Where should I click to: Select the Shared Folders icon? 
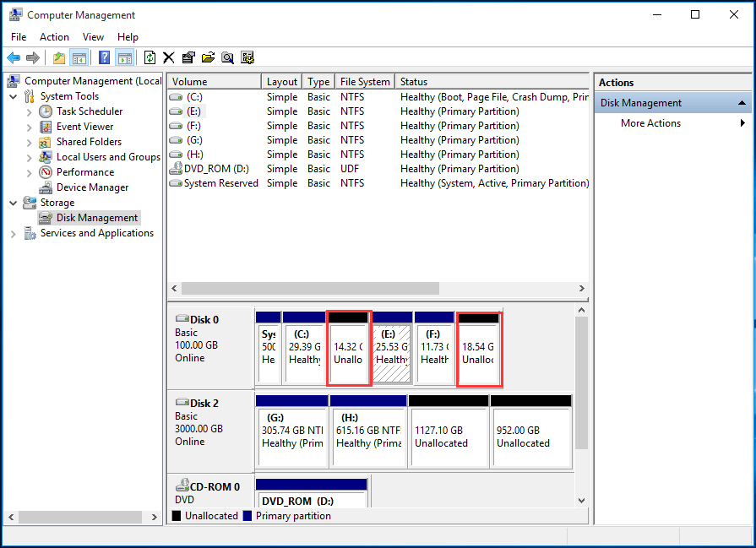[x=46, y=142]
